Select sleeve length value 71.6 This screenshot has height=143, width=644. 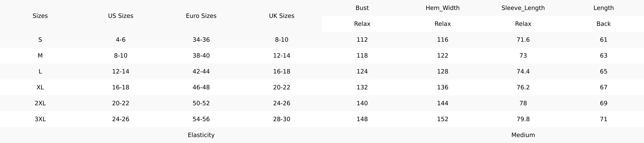pos(523,39)
